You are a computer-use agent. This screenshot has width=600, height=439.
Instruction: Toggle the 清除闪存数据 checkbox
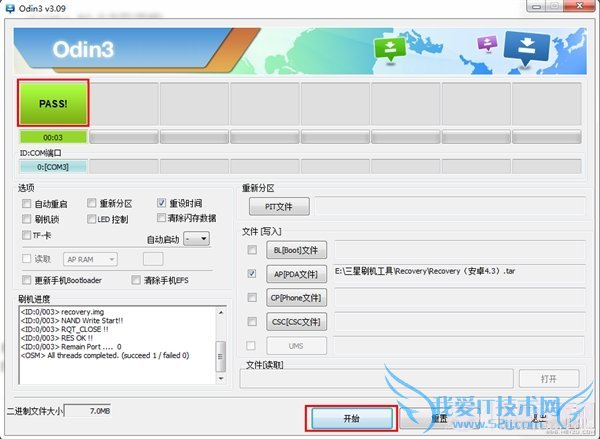[x=161, y=218]
